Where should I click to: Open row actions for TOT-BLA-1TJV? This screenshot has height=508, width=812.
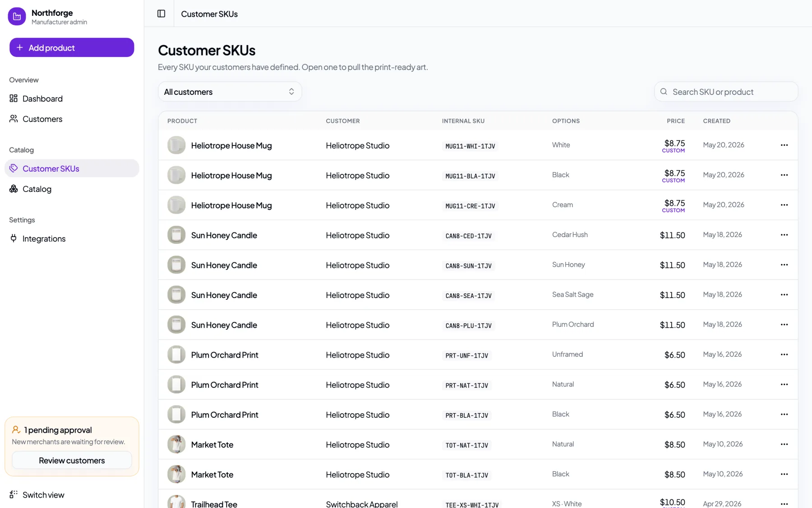point(784,474)
